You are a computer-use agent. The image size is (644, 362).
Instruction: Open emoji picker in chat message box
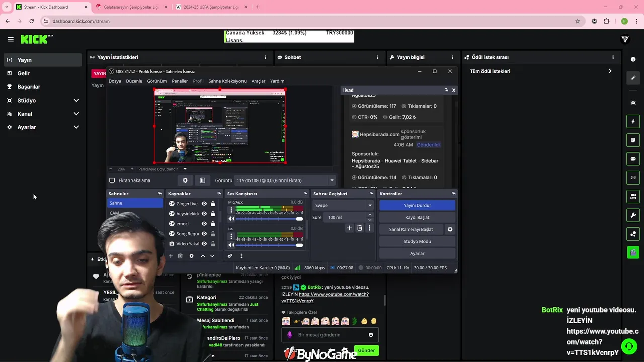click(371, 335)
